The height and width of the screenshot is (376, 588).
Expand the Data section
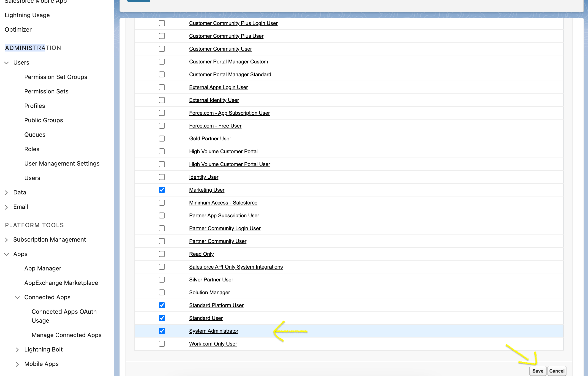7,193
